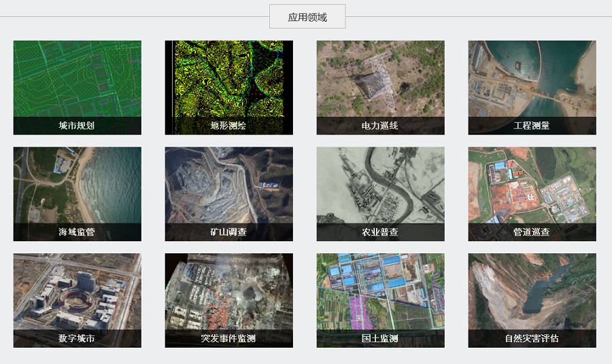Select the 电力巡线 power line image
The height and width of the screenshot is (364, 612).
[381, 88]
